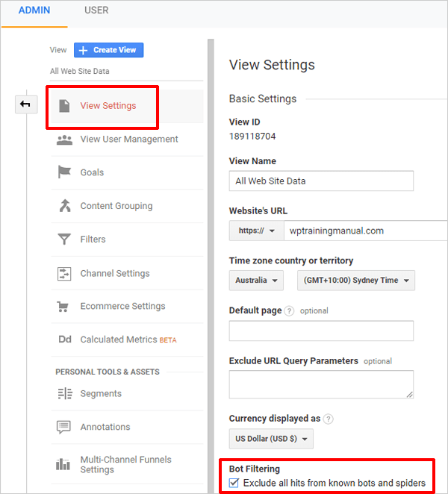Screen dimensions: 448x494
Task: Open the Sydney Time zone dropdown
Action: click(x=356, y=281)
